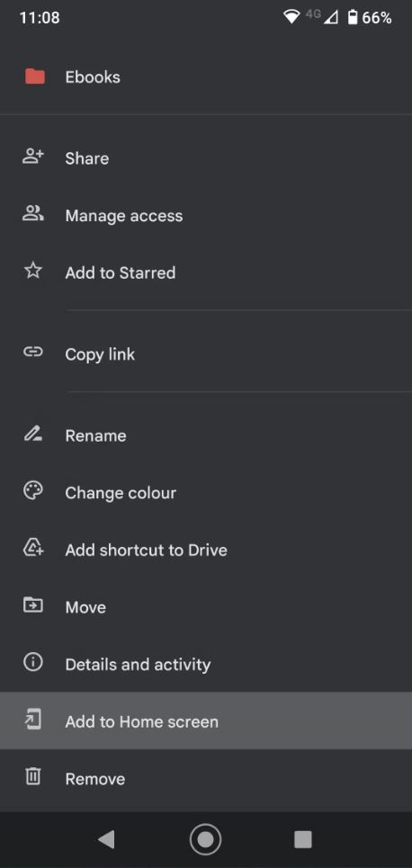Tap the Manage access people icon
This screenshot has height=868, width=412.
33,214
